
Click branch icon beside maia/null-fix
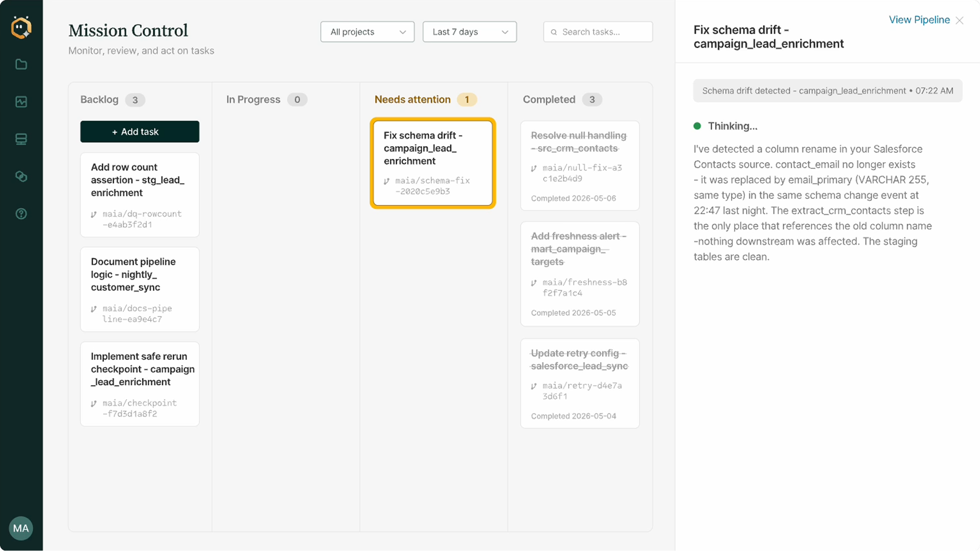click(534, 168)
